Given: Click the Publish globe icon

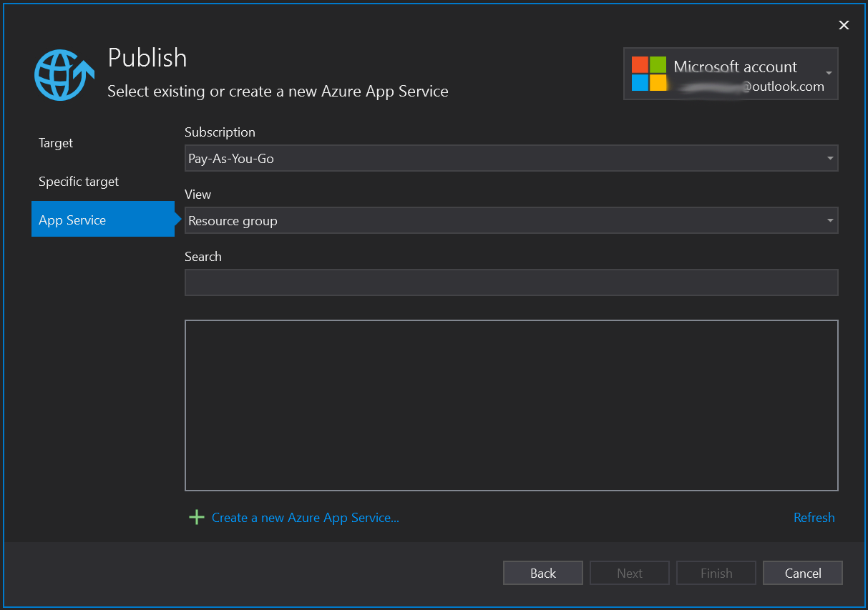Looking at the screenshot, I should [x=64, y=74].
